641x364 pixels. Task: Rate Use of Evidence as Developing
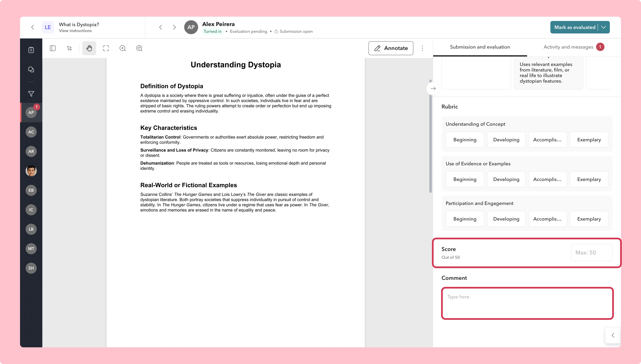[x=506, y=179]
